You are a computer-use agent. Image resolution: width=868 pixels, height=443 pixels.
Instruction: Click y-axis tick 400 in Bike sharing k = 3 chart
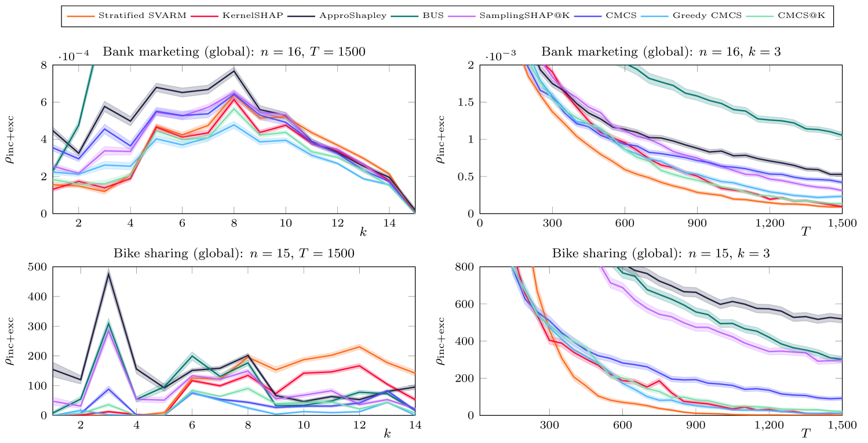tap(466, 341)
